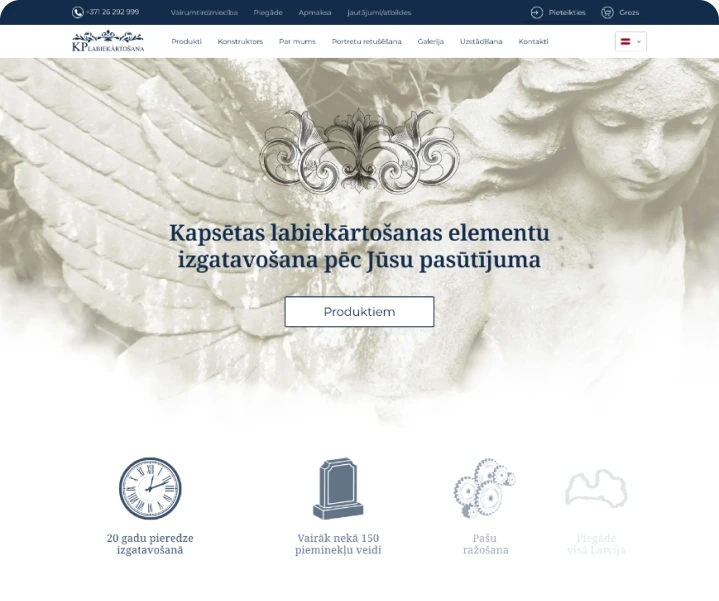The image size is (719, 601).
Task: Expand the language flag dropdown
Action: 631,41
